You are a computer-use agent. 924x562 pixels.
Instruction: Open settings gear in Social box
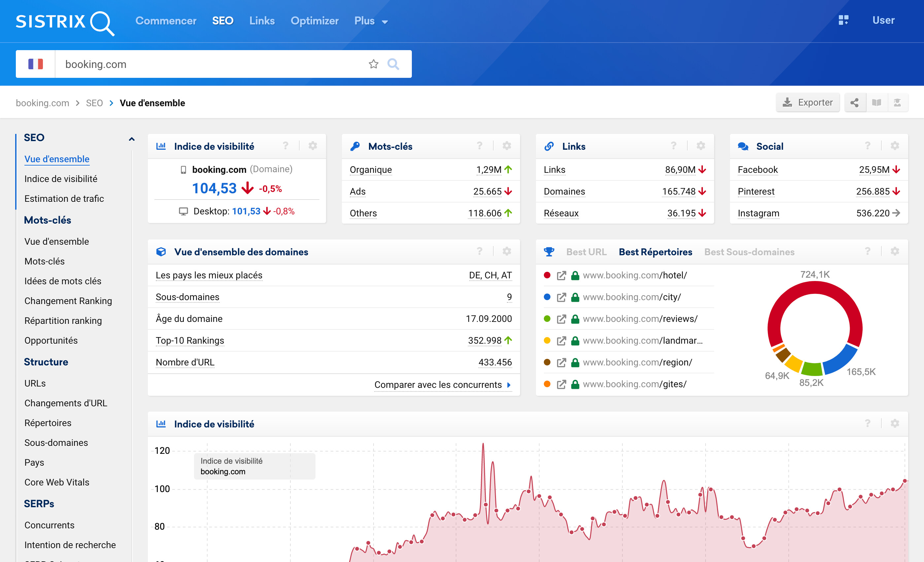click(x=895, y=146)
